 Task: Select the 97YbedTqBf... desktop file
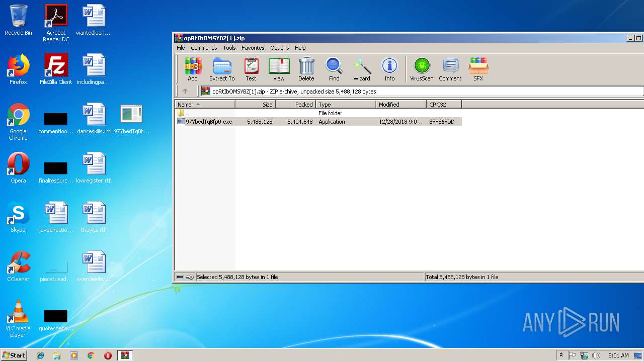coord(131,119)
